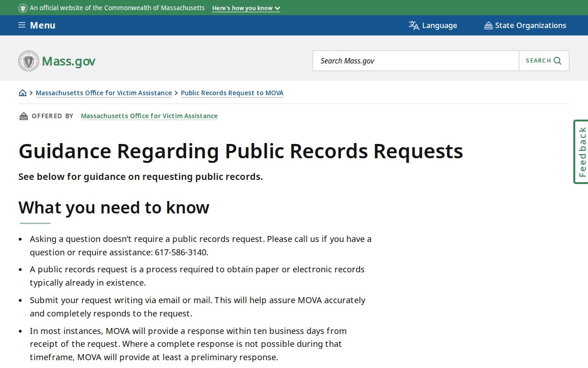Click the "What you need to know" heading

pos(114,207)
